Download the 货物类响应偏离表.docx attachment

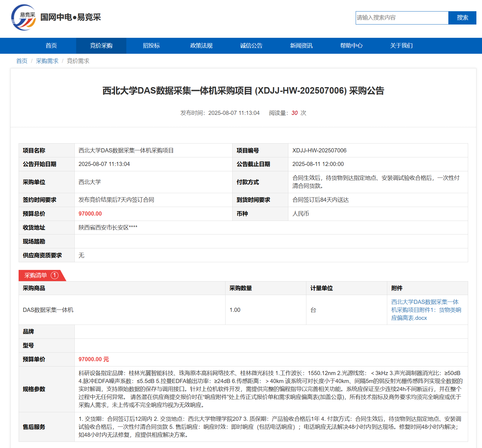click(x=426, y=310)
